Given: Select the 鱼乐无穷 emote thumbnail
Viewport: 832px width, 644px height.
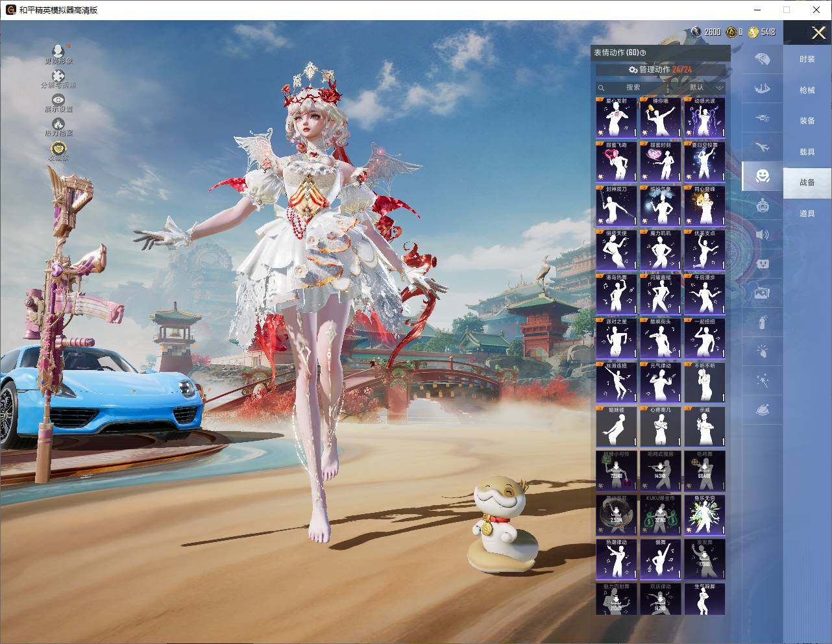Looking at the screenshot, I should point(704,515).
